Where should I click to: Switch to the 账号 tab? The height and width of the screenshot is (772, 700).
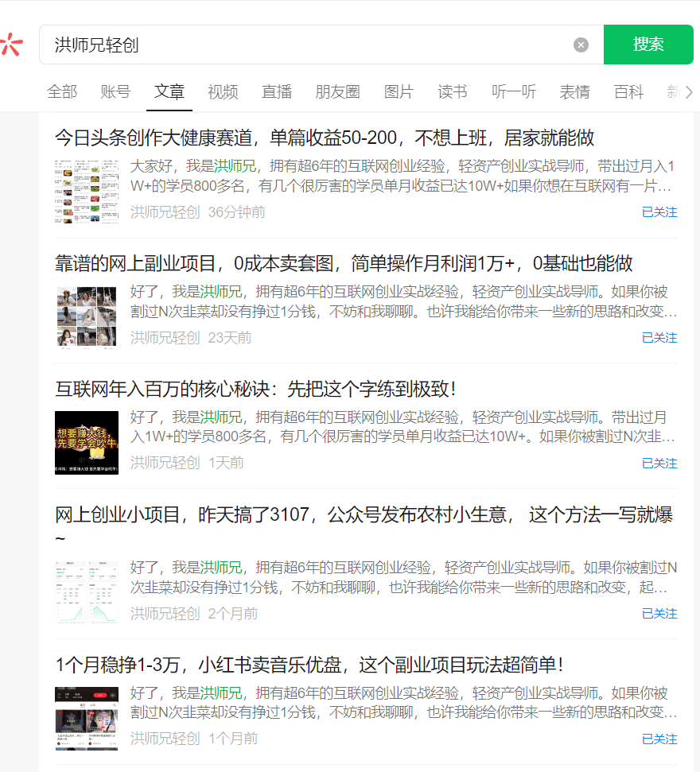click(x=115, y=92)
